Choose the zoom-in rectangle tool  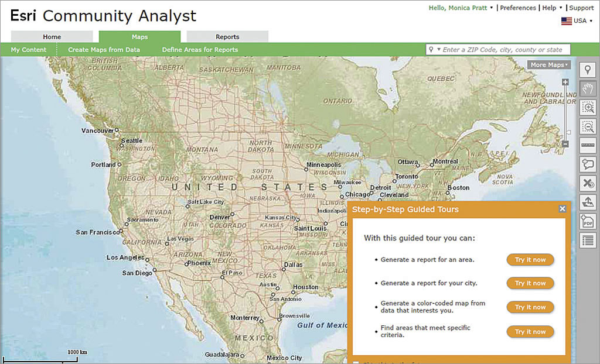(x=588, y=108)
